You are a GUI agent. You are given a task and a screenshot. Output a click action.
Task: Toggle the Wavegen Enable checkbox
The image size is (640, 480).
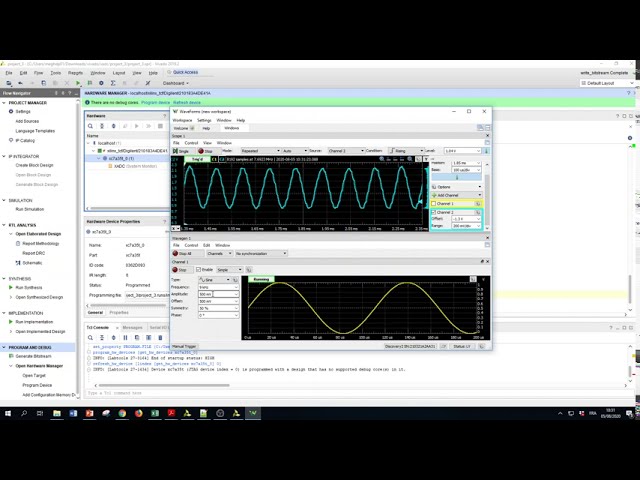click(x=198, y=270)
